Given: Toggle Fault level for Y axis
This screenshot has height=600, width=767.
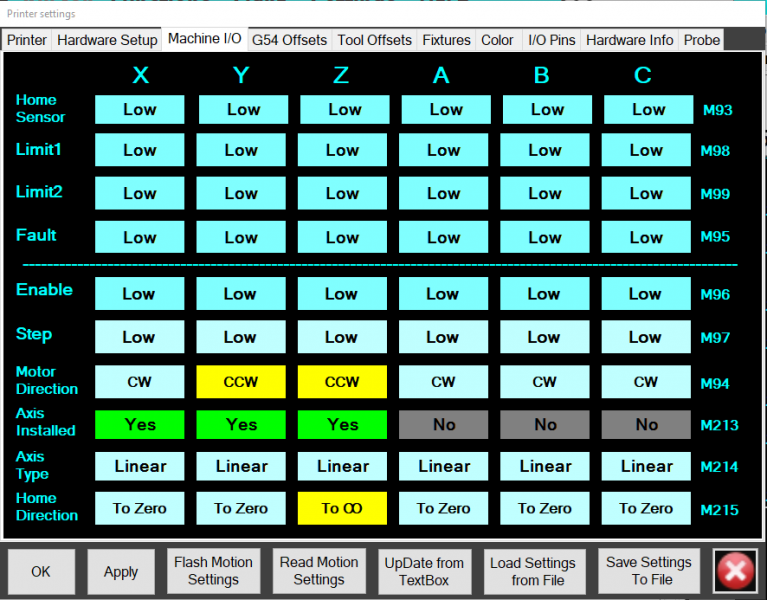Looking at the screenshot, I should [241, 237].
